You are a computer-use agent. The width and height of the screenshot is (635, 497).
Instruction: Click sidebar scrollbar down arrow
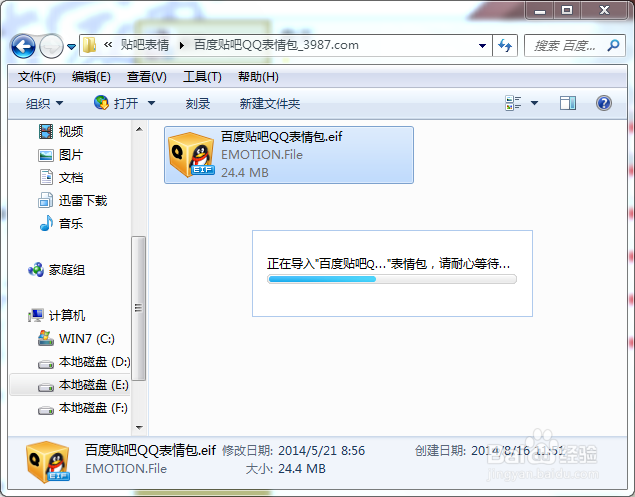click(139, 428)
